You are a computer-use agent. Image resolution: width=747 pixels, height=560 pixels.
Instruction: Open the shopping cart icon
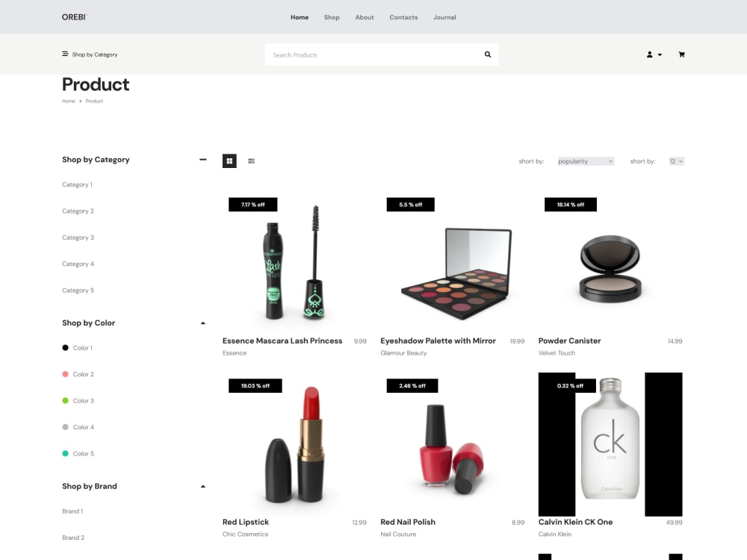point(681,54)
